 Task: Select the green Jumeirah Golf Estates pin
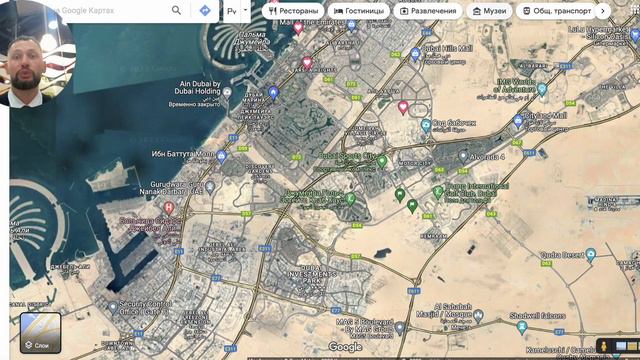tap(350, 199)
